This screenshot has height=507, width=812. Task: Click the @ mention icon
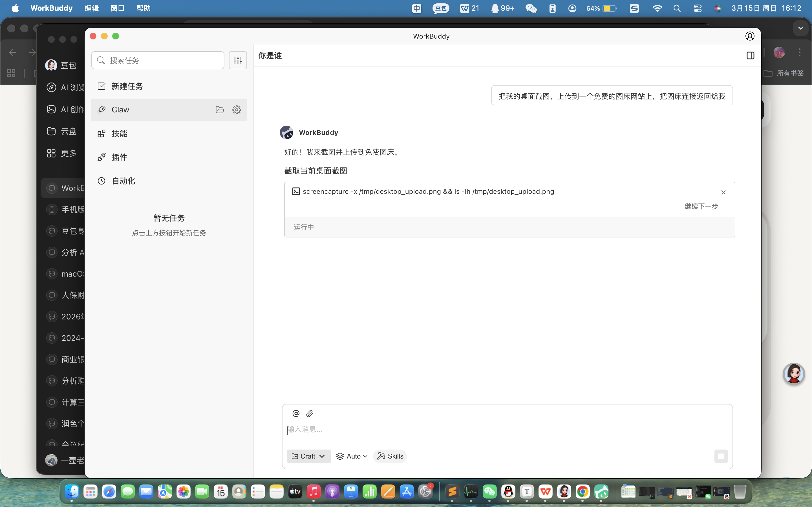click(295, 413)
